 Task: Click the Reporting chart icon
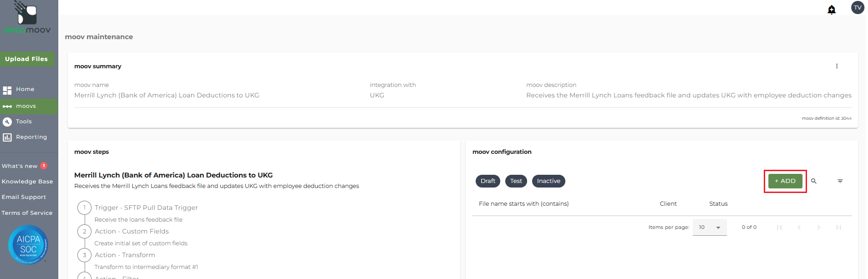pos(7,137)
